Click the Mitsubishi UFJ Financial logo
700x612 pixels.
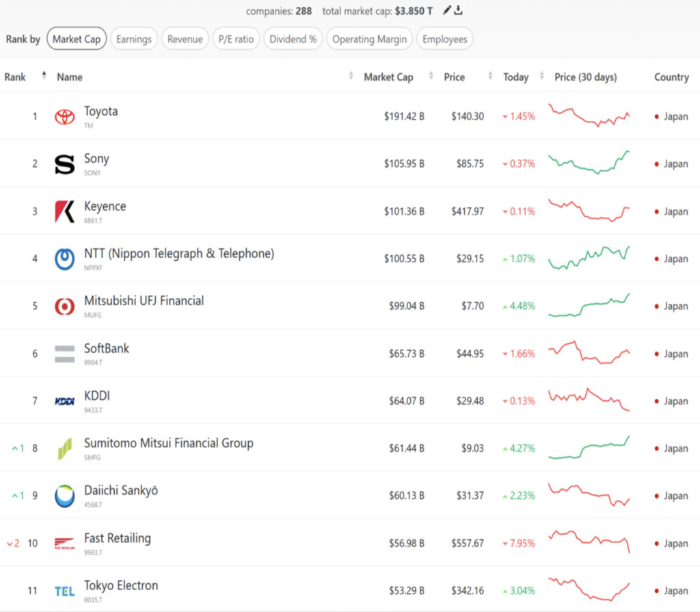[x=65, y=306]
